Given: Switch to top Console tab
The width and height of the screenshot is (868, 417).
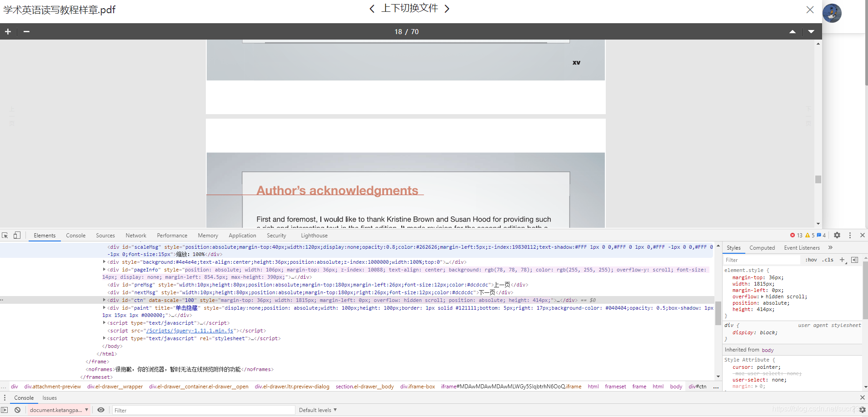Looking at the screenshot, I should pos(75,235).
